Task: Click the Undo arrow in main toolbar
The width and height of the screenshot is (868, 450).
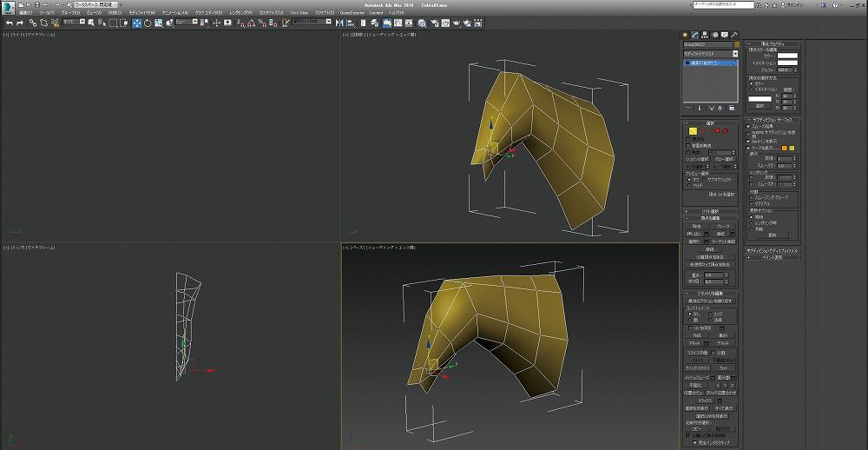Action: tap(9, 23)
